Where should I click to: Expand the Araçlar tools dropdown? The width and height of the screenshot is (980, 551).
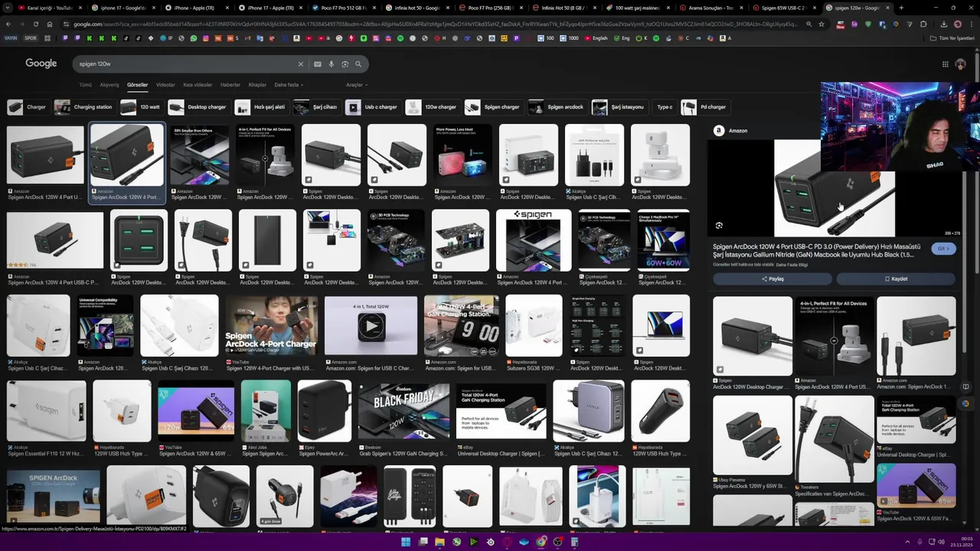pyautogui.click(x=356, y=85)
